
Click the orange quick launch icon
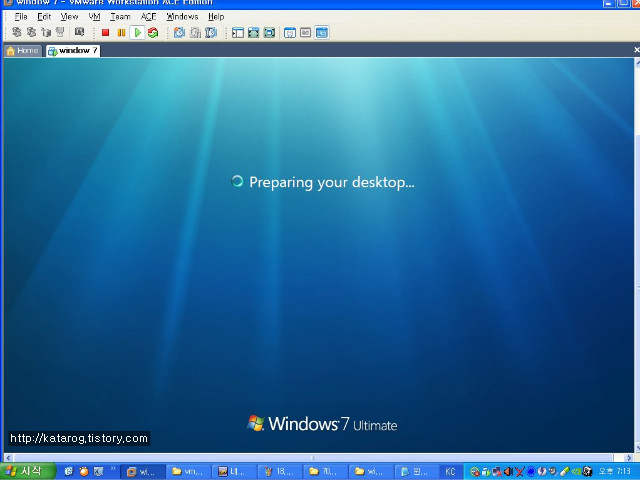coord(84,472)
